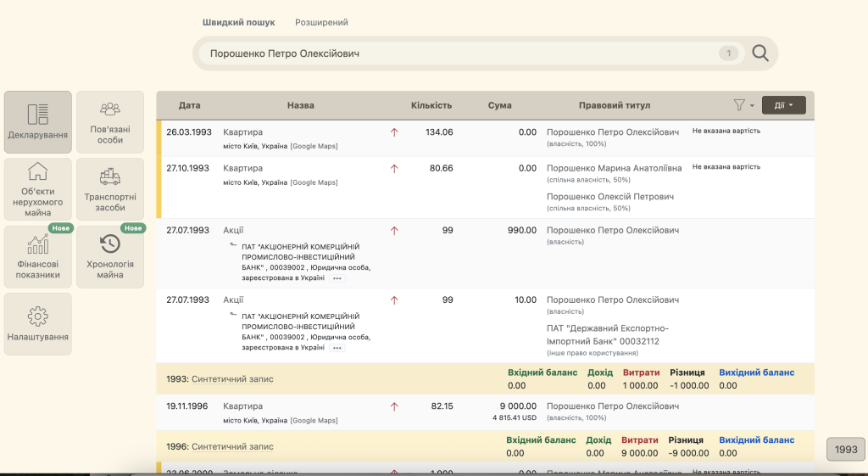
Task: Open Google Maps link for 26.03.1993 apartment
Action: coord(314,146)
